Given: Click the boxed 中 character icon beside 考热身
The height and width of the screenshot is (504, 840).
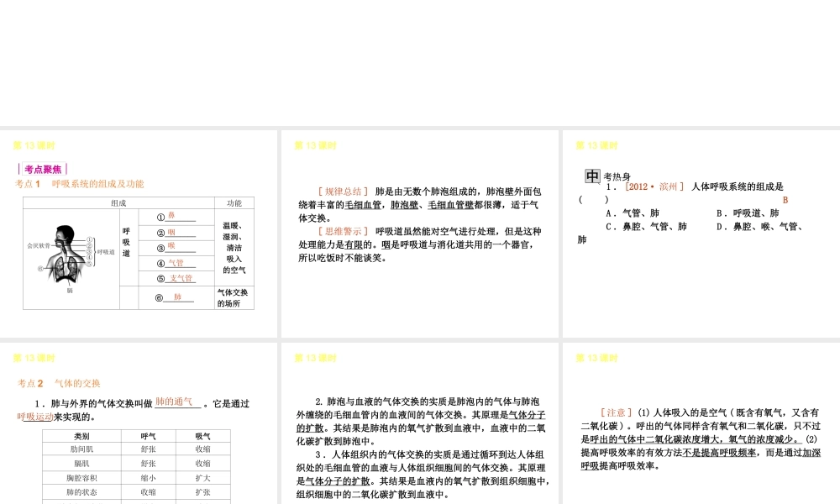Looking at the screenshot, I should (x=592, y=176).
